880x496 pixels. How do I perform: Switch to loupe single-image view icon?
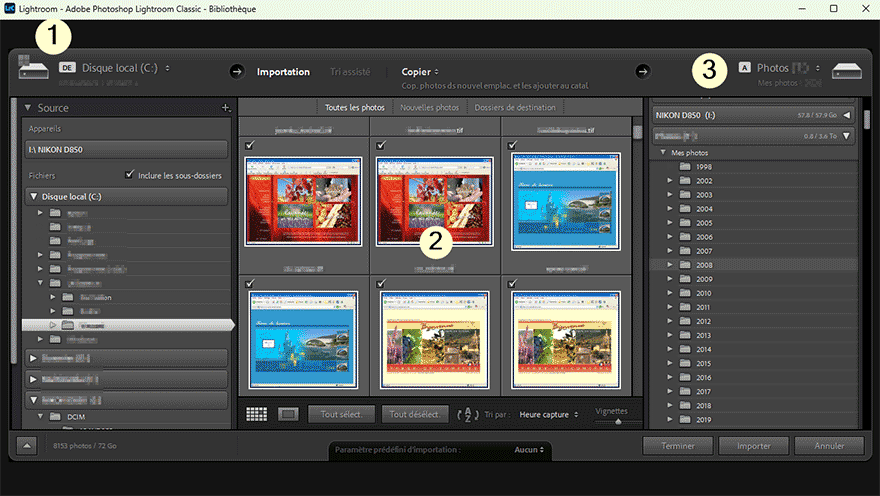pos(288,414)
